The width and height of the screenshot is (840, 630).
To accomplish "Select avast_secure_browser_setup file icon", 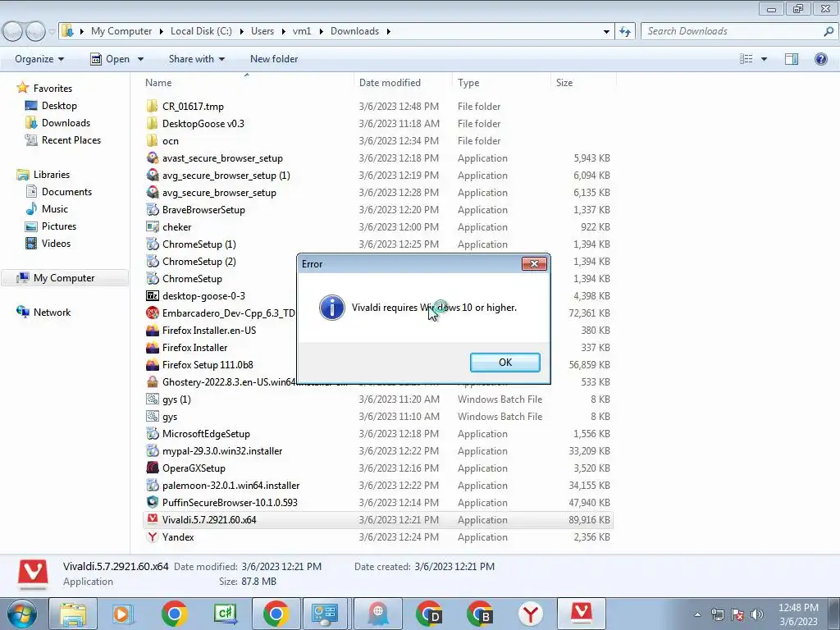I will pos(152,158).
